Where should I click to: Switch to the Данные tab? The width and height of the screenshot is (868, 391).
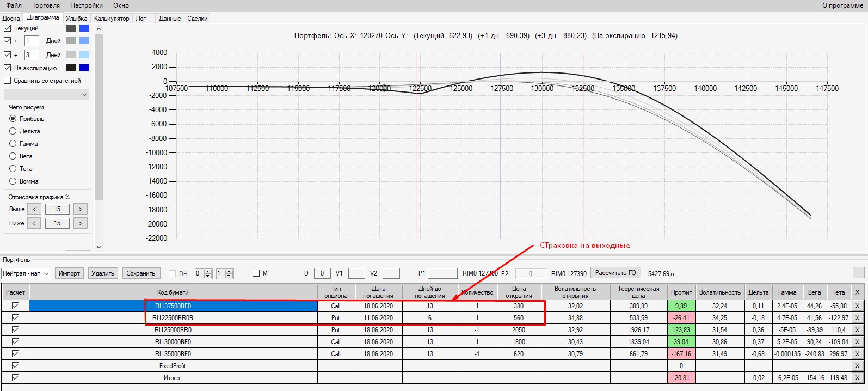pyautogui.click(x=170, y=19)
